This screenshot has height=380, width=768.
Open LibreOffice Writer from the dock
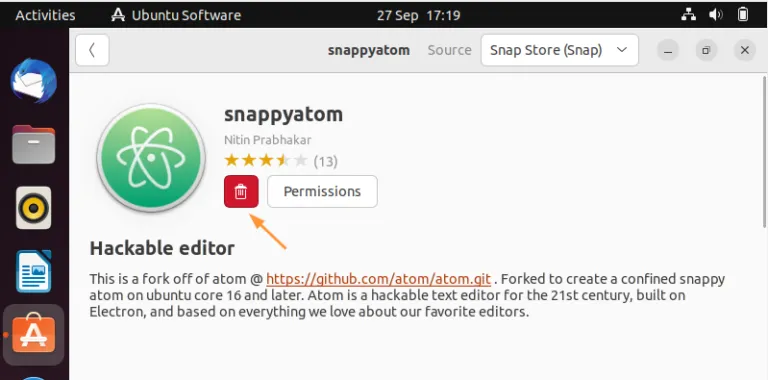pyautogui.click(x=33, y=271)
